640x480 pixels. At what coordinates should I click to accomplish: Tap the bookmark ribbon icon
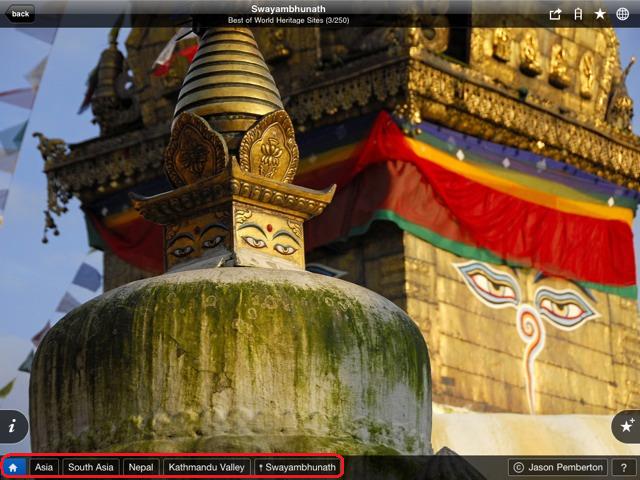coord(578,14)
